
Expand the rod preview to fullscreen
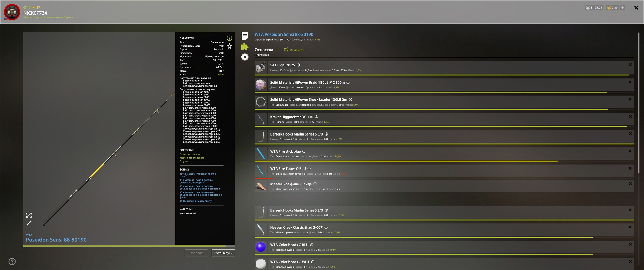coord(29,215)
